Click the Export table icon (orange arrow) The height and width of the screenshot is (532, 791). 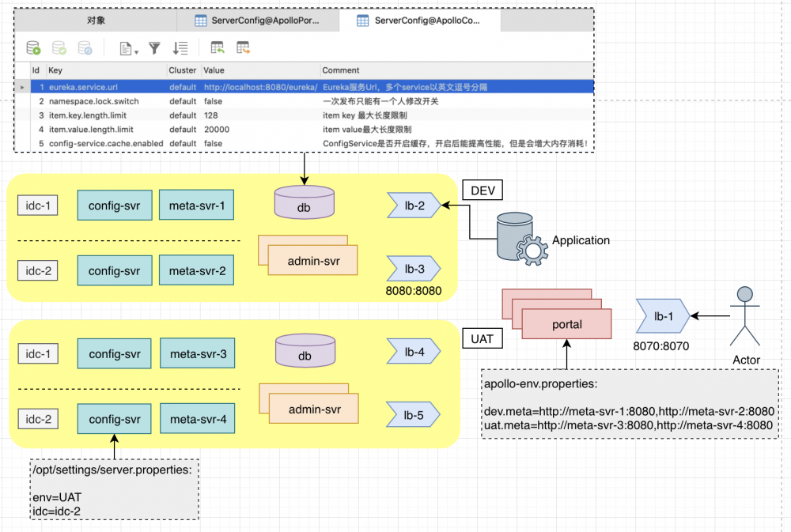243,47
